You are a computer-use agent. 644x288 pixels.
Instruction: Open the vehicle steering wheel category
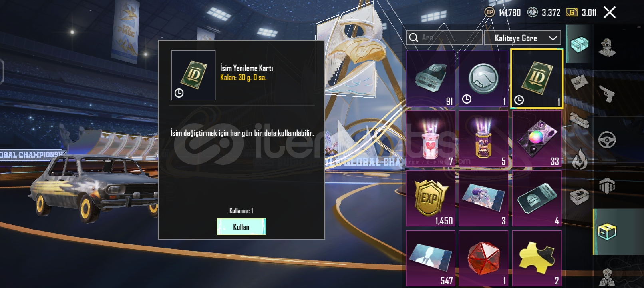607,140
